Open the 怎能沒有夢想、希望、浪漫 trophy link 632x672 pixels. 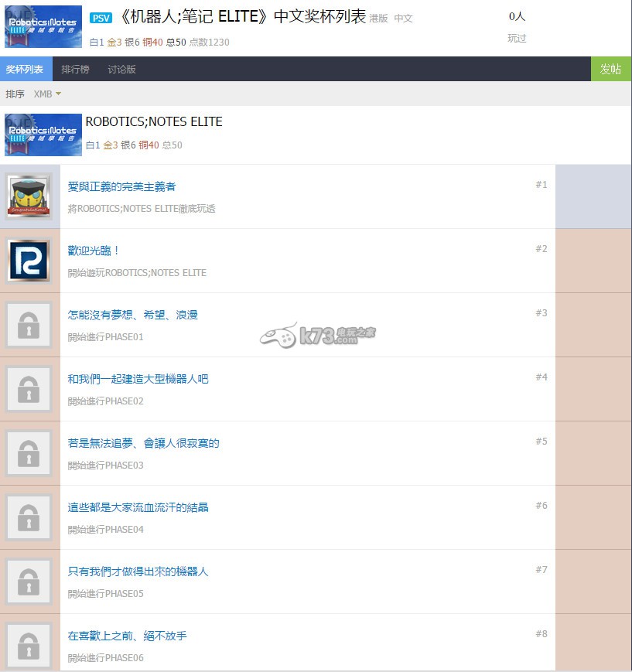tap(132, 315)
